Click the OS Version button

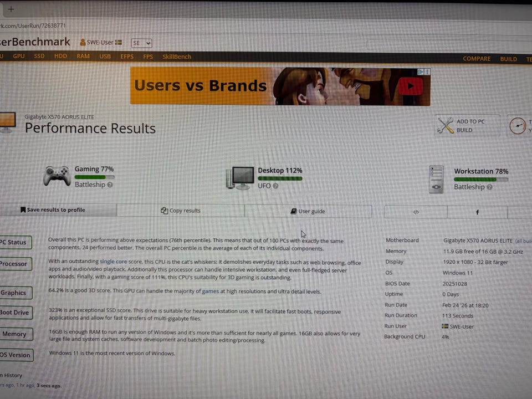coord(16,355)
